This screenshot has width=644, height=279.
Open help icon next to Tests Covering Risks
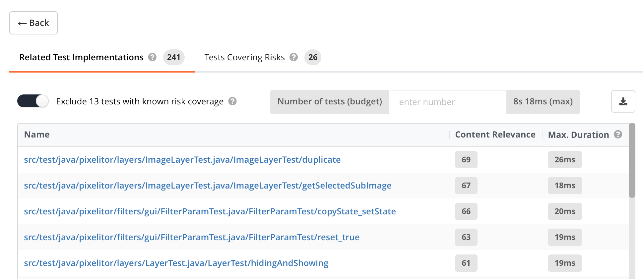[293, 57]
